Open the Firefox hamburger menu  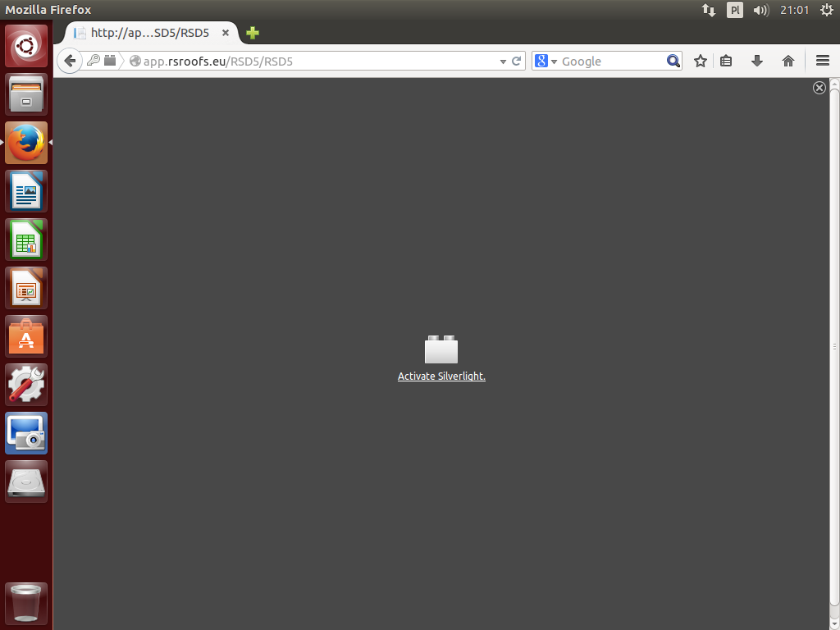pyautogui.click(x=823, y=61)
